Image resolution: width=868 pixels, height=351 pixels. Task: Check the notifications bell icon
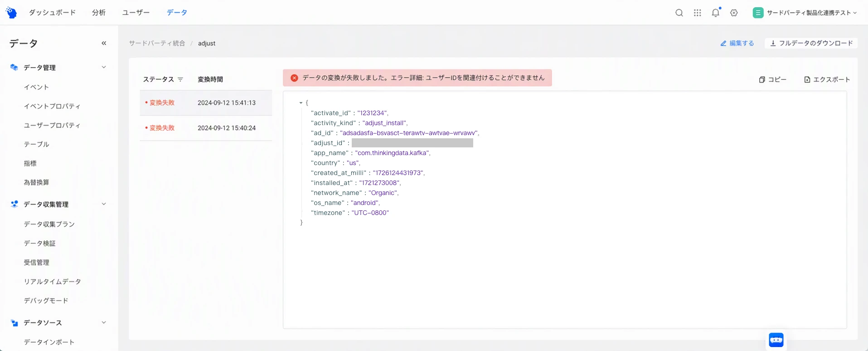[x=716, y=13]
